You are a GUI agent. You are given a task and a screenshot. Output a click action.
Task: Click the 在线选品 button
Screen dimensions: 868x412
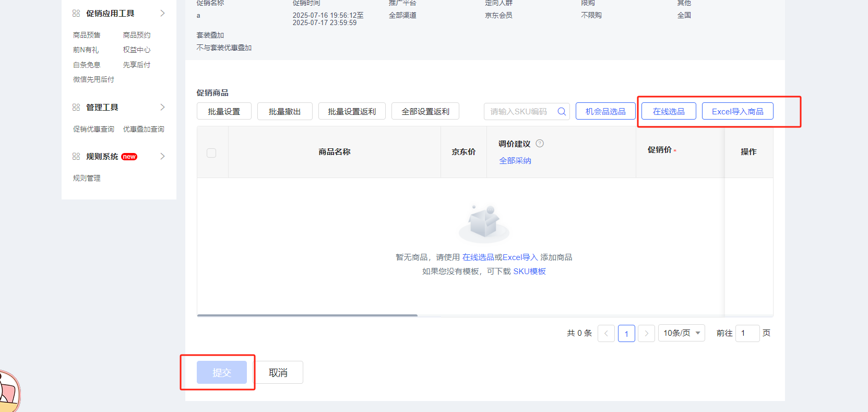click(668, 111)
